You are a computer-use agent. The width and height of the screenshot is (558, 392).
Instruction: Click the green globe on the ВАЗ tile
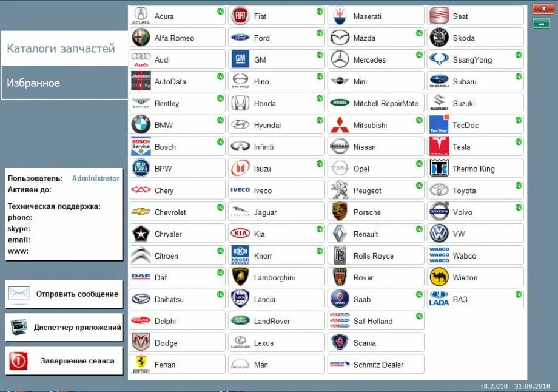tap(519, 294)
